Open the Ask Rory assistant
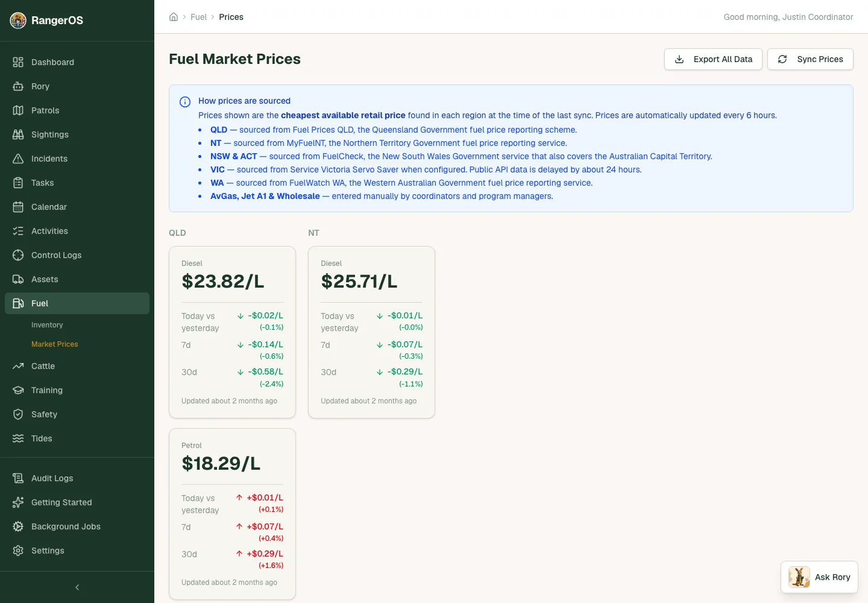The height and width of the screenshot is (603, 868). 819,577
